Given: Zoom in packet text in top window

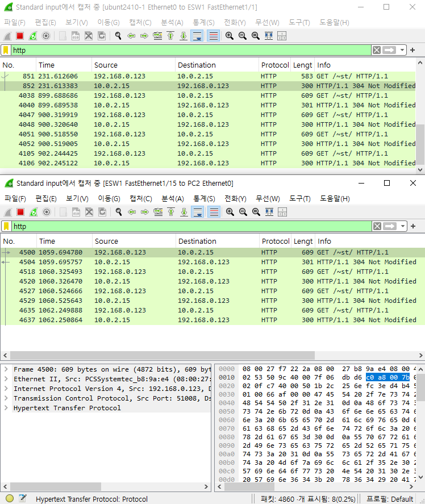Looking at the screenshot, I should click(x=229, y=36).
